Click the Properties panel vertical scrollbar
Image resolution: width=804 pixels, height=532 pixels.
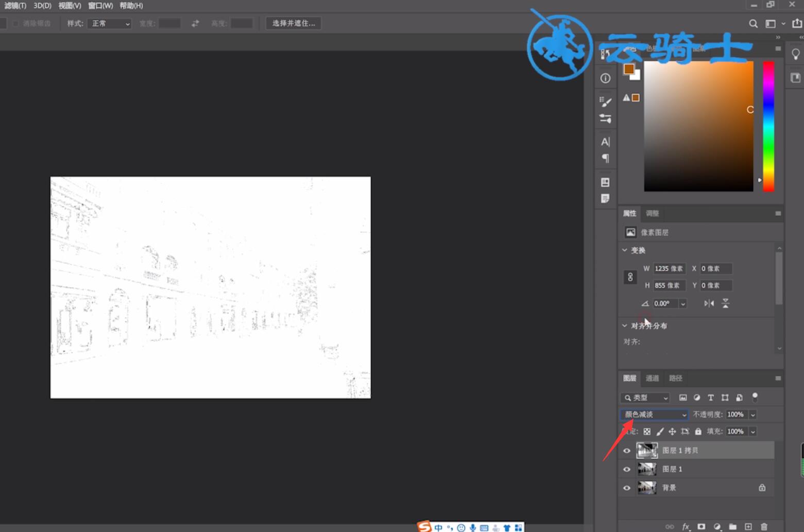pyautogui.click(x=779, y=278)
